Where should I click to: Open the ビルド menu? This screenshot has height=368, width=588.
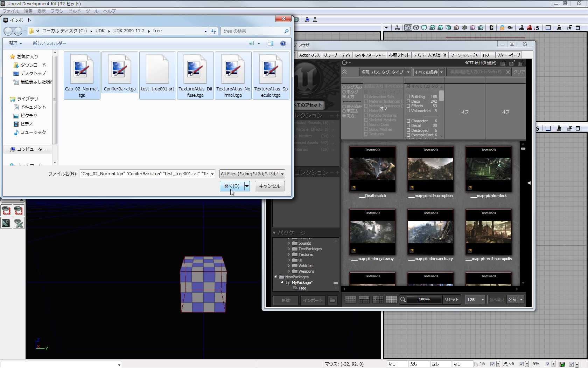[74, 11]
